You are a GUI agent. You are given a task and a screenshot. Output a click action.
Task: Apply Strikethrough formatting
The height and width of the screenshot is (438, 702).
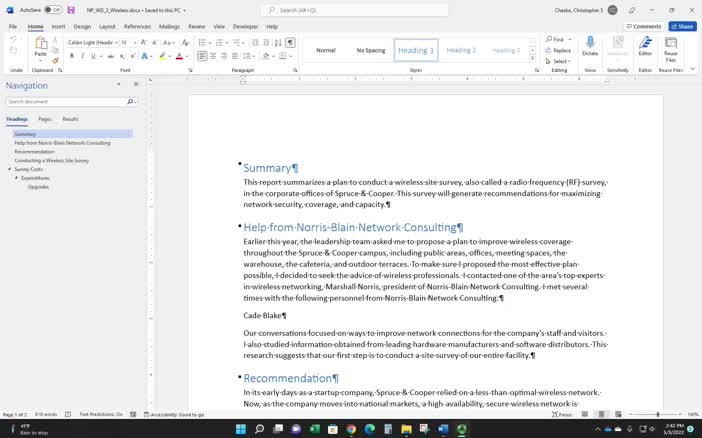click(111, 56)
